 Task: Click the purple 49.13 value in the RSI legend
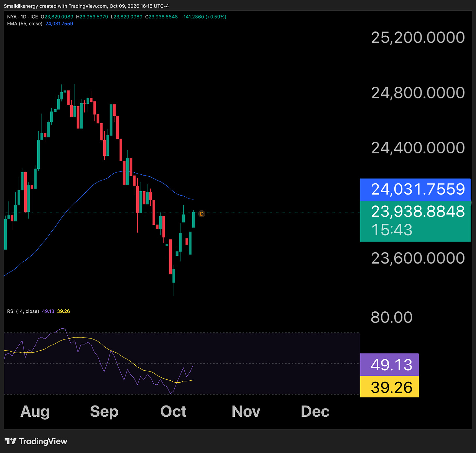click(48, 311)
